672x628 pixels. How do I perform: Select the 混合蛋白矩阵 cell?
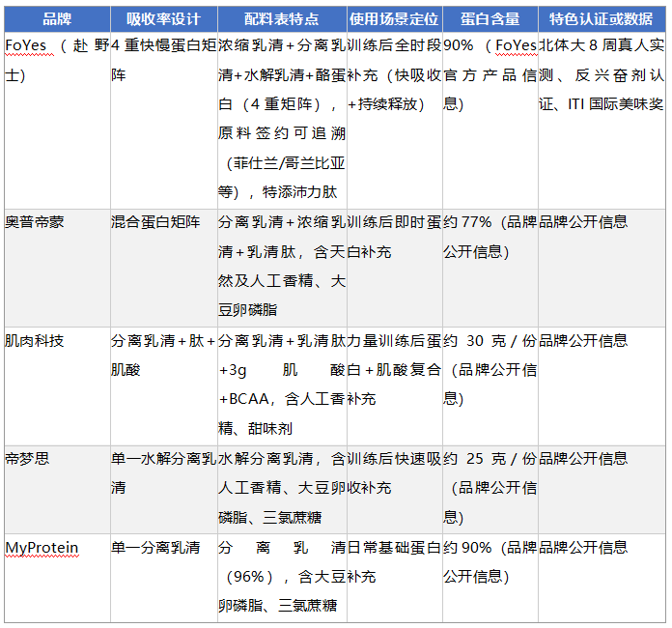tap(164, 268)
